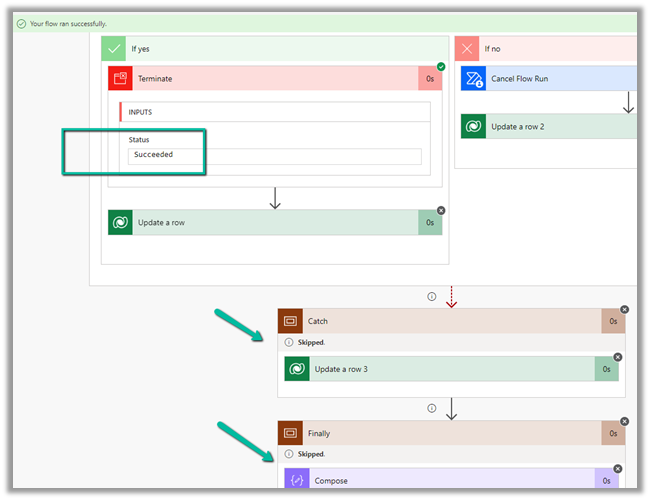This screenshot has width=650, height=500.
Task: Click the skipped badge on Finally scope
Action: pos(624,421)
